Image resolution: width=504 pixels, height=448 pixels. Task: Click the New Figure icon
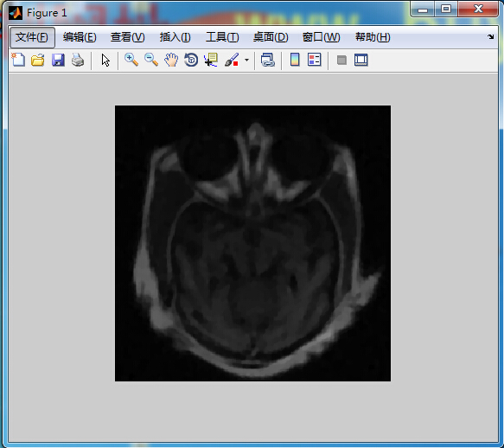[18, 60]
